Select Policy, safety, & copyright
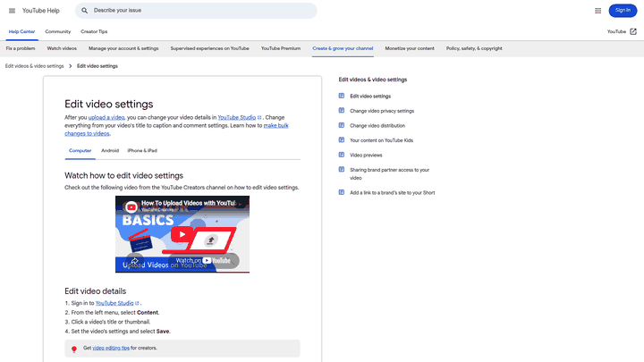 pyautogui.click(x=474, y=48)
